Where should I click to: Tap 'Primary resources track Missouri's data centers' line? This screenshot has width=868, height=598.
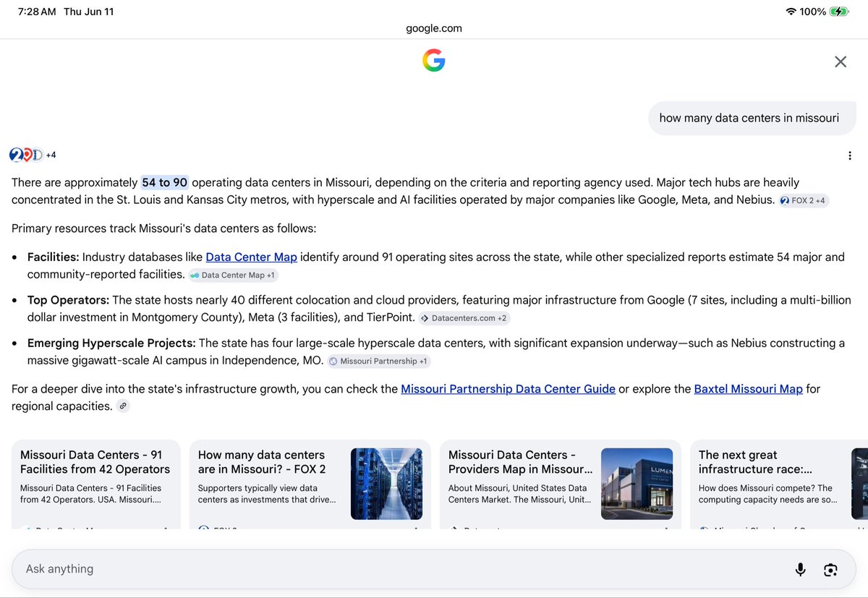pyautogui.click(x=163, y=228)
